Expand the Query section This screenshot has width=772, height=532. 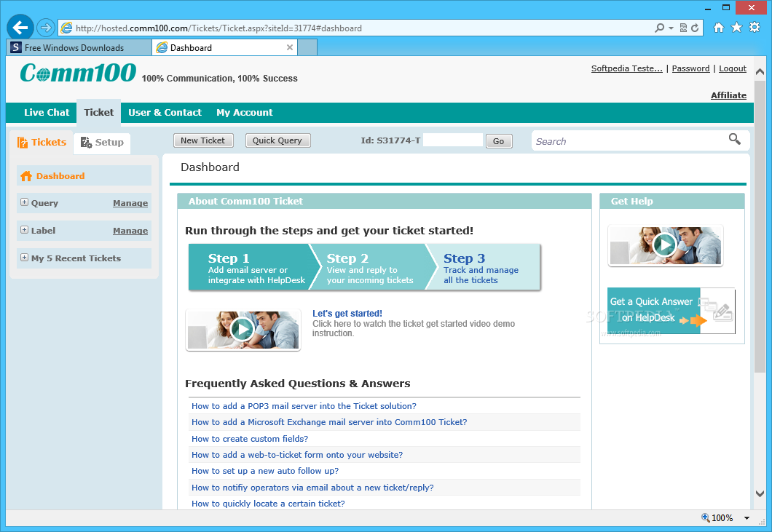point(24,202)
